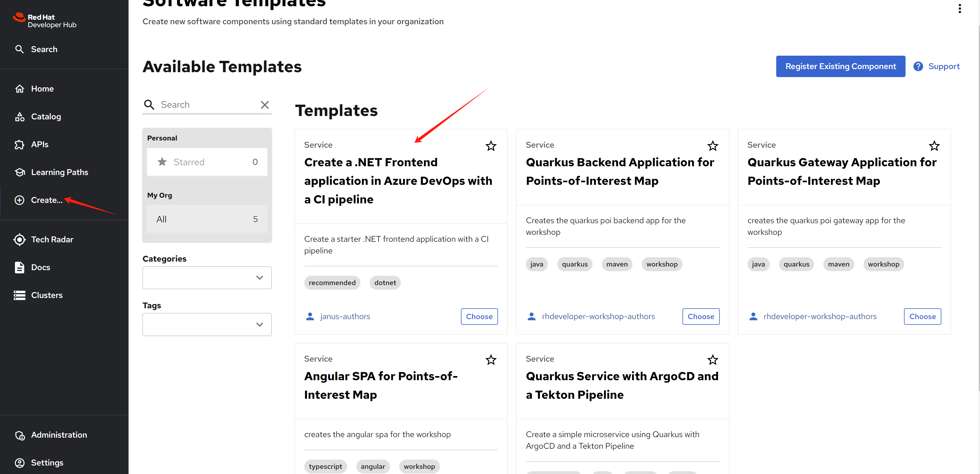Viewport: 980px width, 474px height.
Task: Open Tech Radar from sidebar
Action: pyautogui.click(x=52, y=239)
